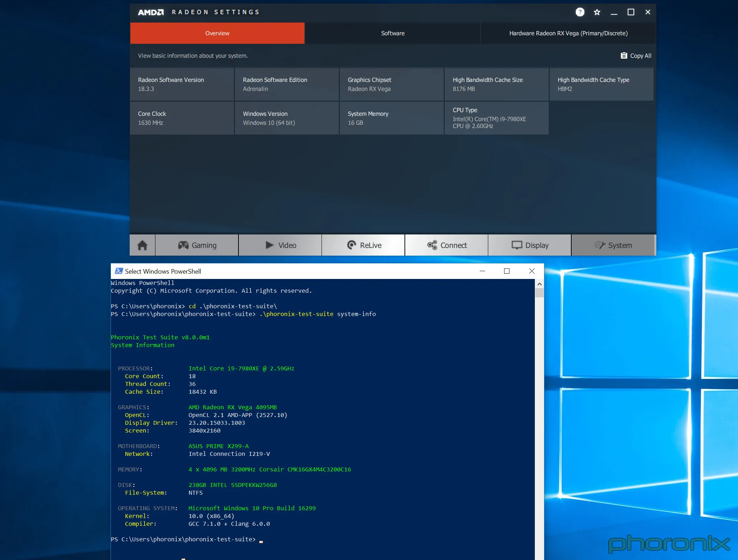Open the Video section

point(280,245)
